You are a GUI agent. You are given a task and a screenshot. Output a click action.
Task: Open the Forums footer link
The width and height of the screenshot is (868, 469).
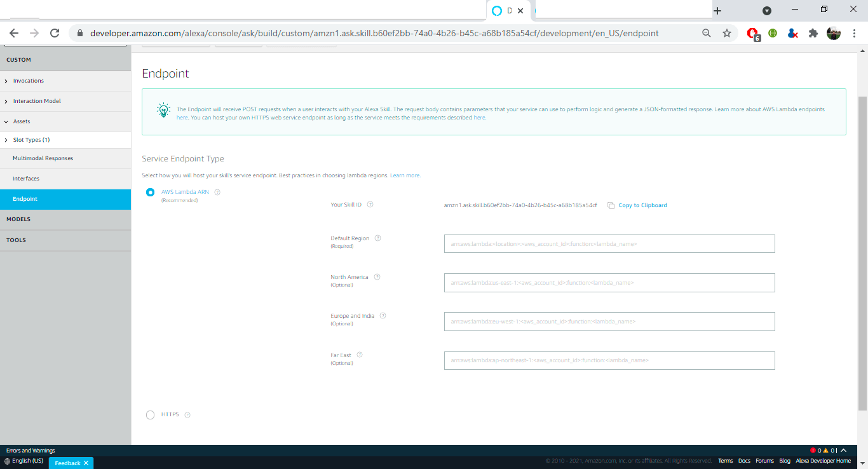click(x=764, y=461)
